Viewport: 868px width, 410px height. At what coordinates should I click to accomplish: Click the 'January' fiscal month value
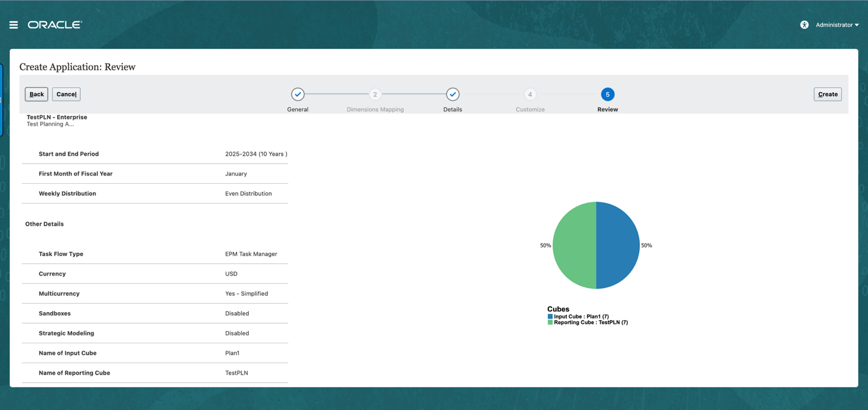236,174
